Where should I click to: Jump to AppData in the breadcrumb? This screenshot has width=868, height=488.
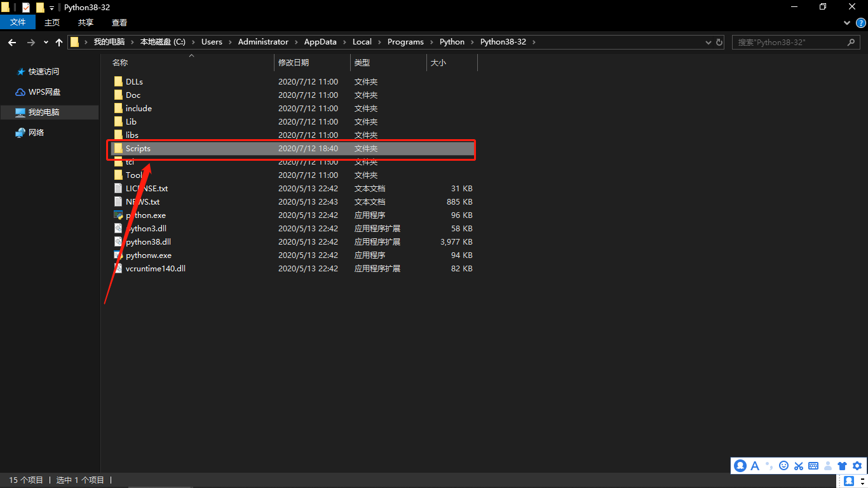click(320, 42)
